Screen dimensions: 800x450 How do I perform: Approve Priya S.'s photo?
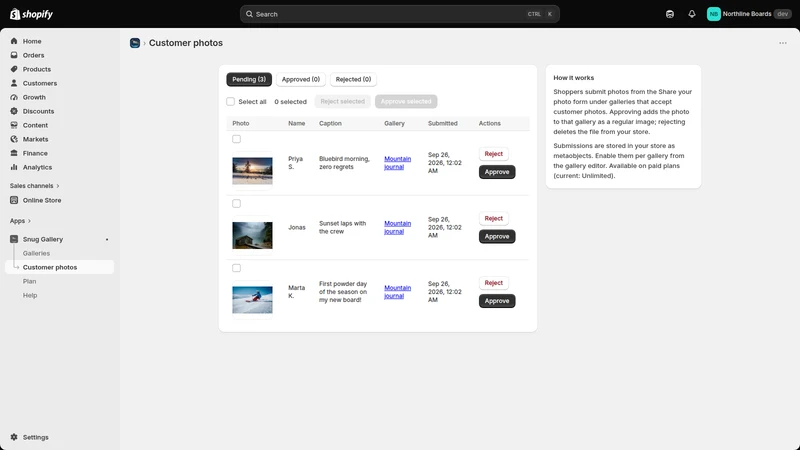click(497, 172)
